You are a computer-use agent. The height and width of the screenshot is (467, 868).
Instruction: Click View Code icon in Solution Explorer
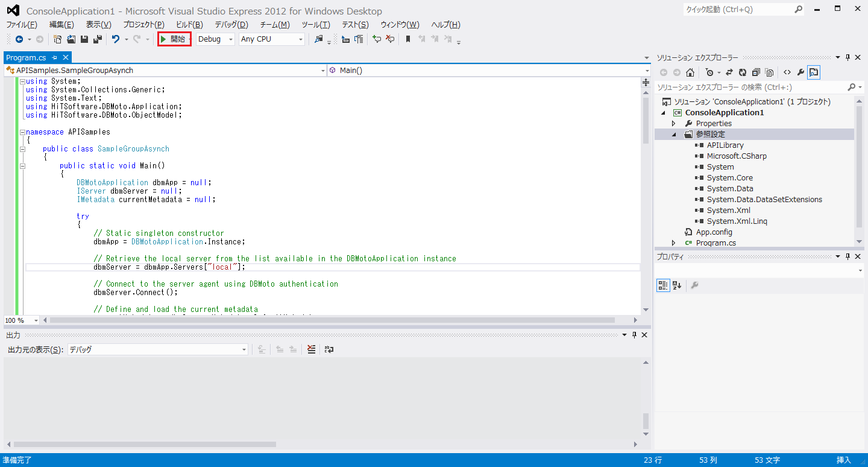pos(787,72)
